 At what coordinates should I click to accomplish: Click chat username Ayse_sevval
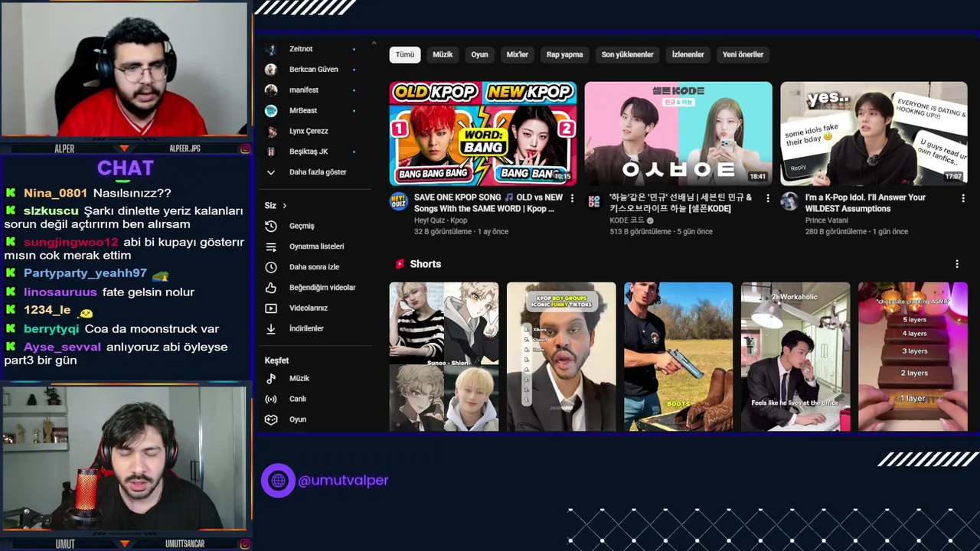62,347
